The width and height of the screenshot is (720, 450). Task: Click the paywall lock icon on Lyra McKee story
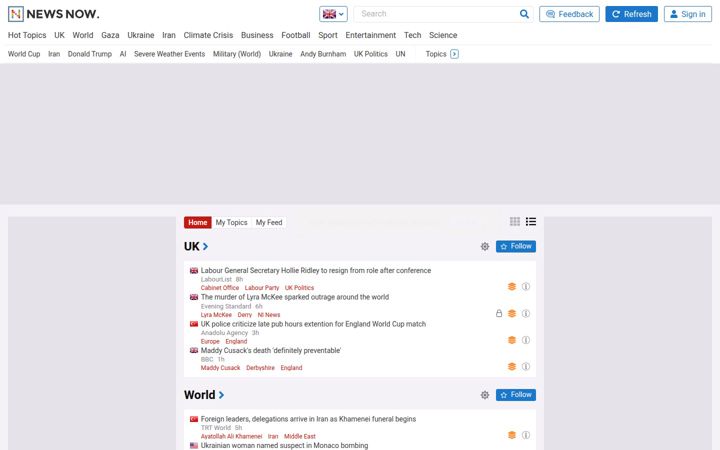tap(499, 314)
